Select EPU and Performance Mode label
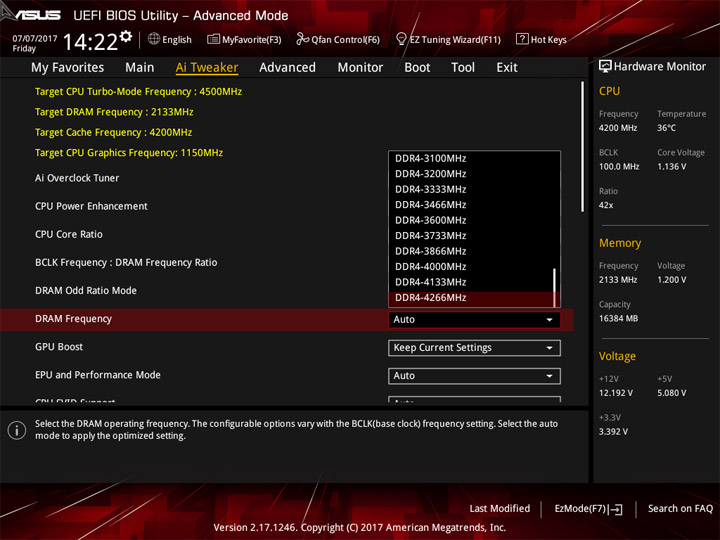 click(98, 375)
